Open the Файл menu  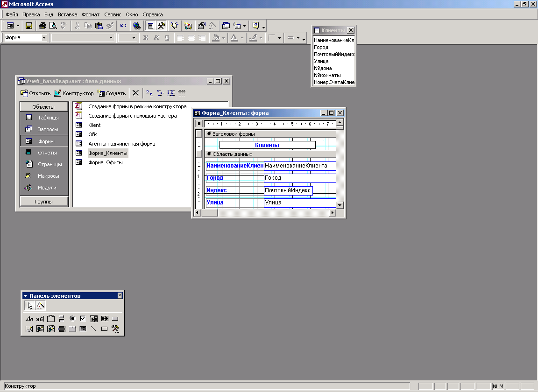[12, 14]
